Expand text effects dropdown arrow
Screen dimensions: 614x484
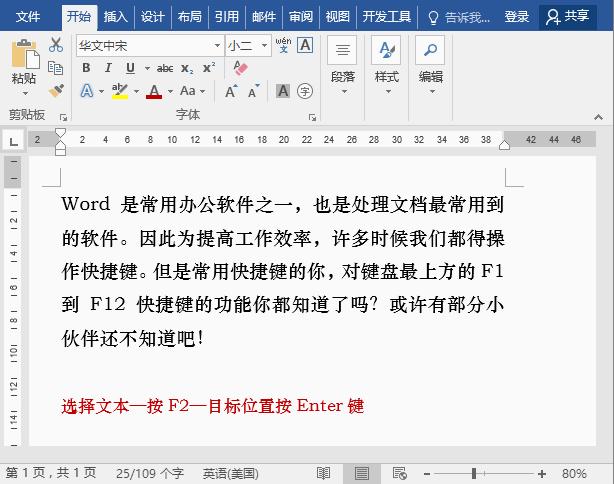pos(101,91)
